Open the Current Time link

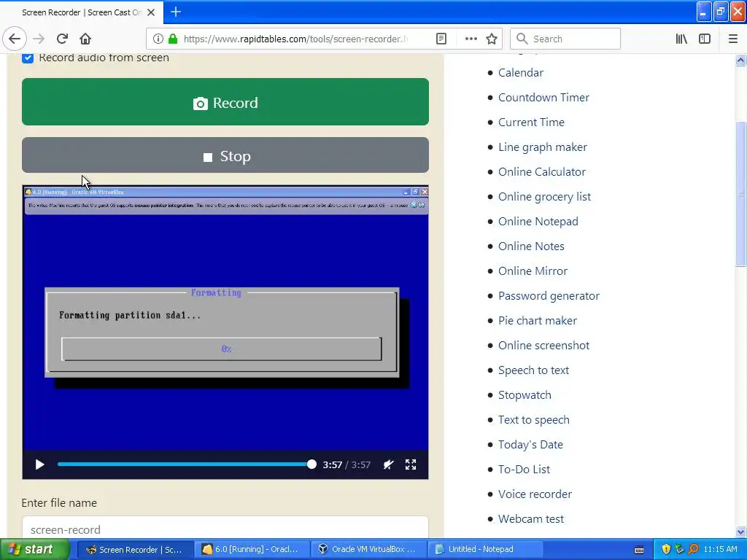pos(531,122)
